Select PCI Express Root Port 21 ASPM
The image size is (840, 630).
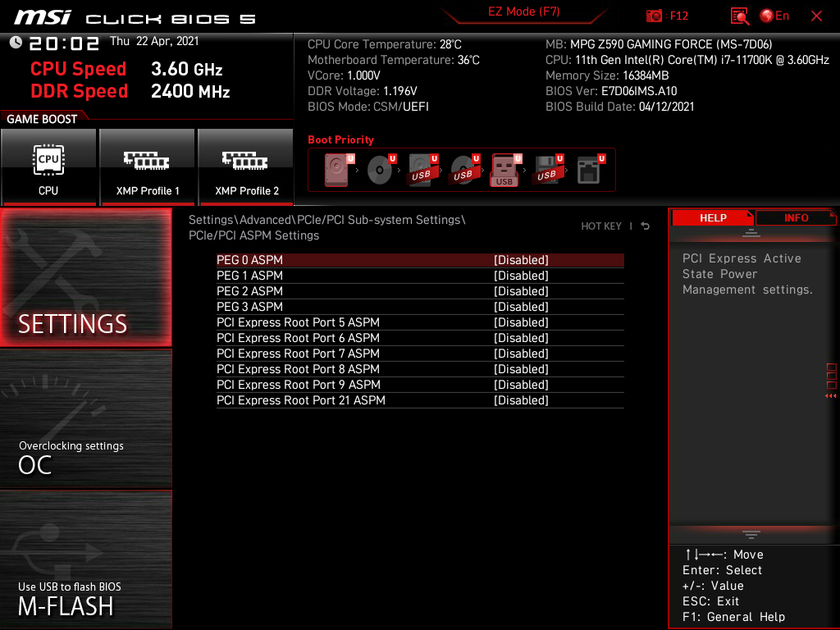pyautogui.click(x=301, y=400)
